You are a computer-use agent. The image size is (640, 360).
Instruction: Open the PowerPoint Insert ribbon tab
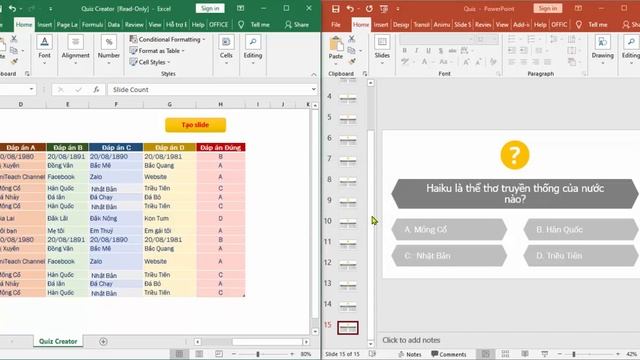click(381, 24)
